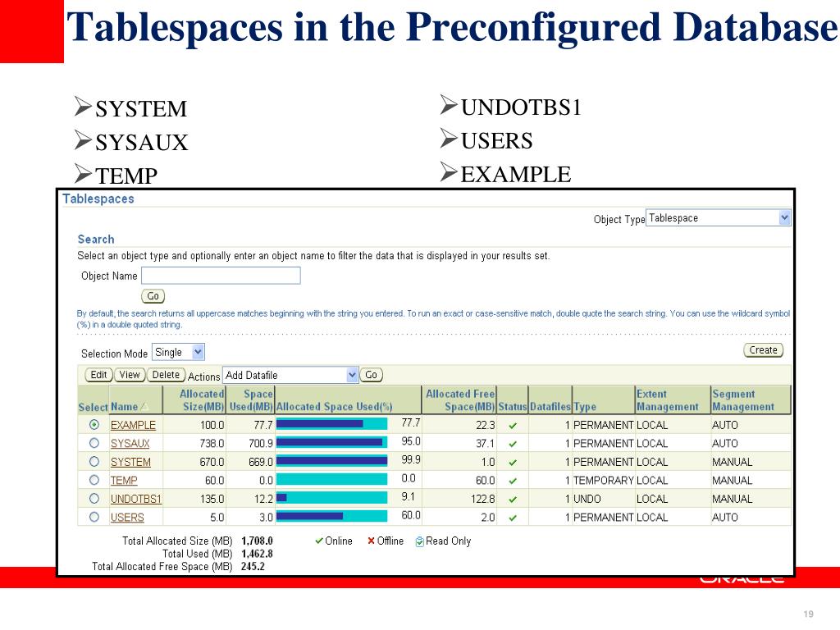Click the TEMPORARY type cell

click(603, 481)
